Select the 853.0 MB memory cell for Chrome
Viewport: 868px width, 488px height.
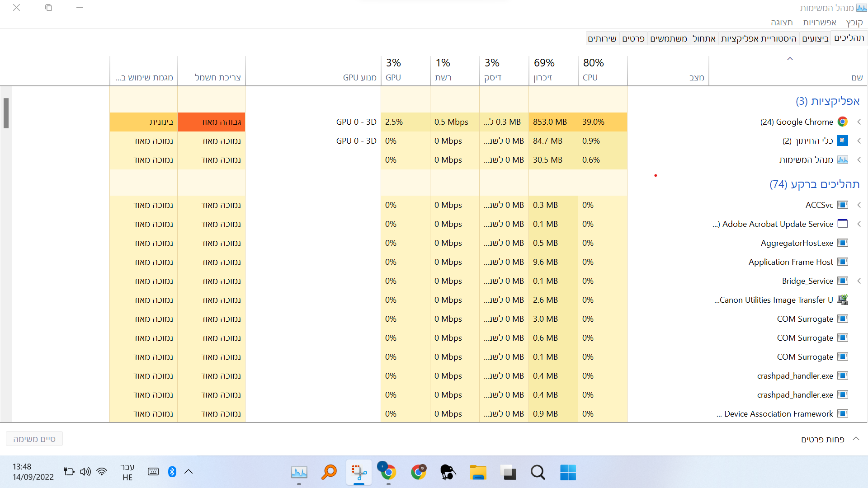pyautogui.click(x=553, y=122)
